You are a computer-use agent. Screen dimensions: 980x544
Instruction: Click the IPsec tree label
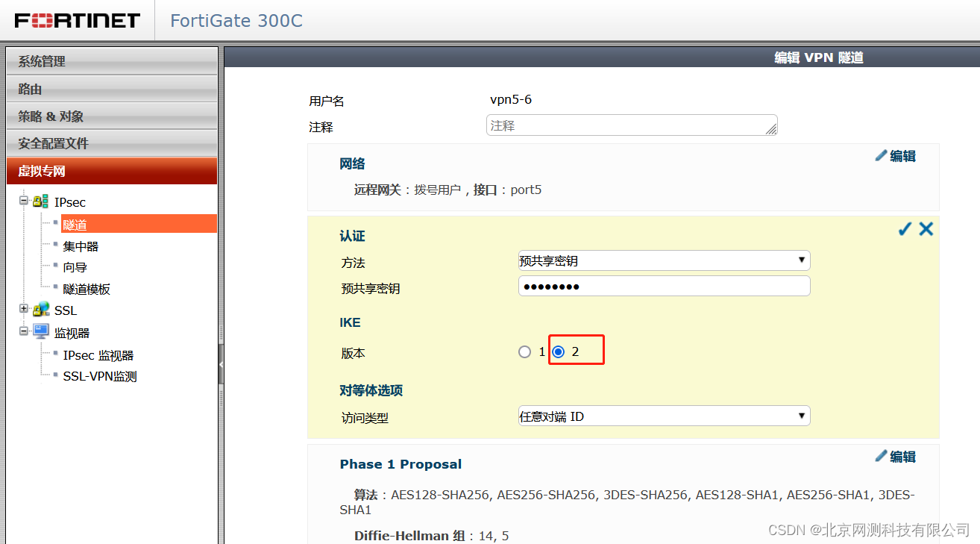70,202
